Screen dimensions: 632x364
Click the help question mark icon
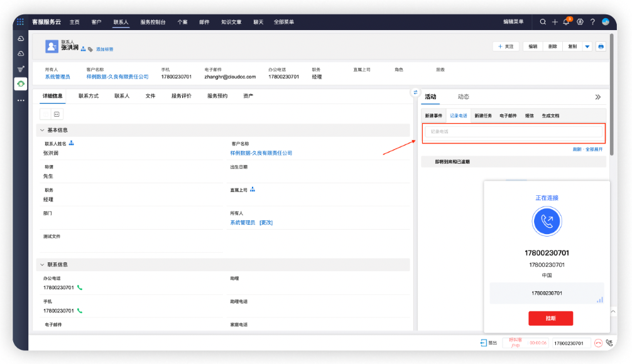tap(592, 22)
